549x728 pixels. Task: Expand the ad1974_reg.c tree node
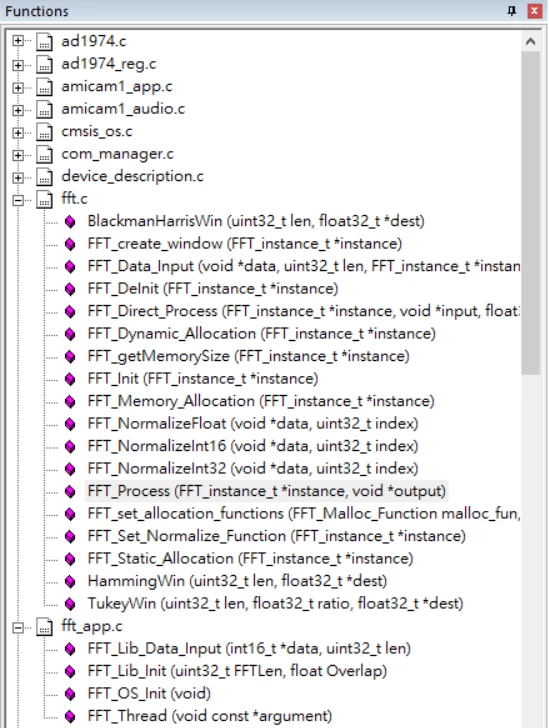(18, 64)
